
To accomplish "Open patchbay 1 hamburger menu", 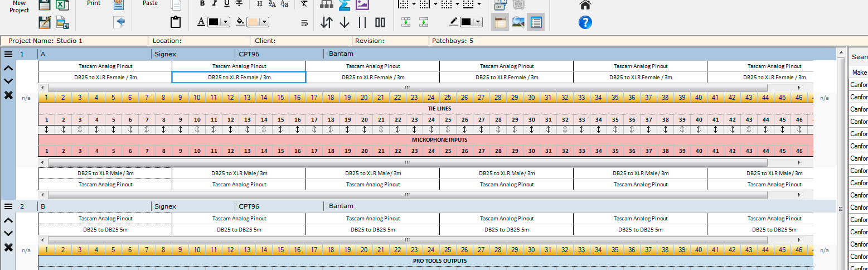I will [8, 54].
